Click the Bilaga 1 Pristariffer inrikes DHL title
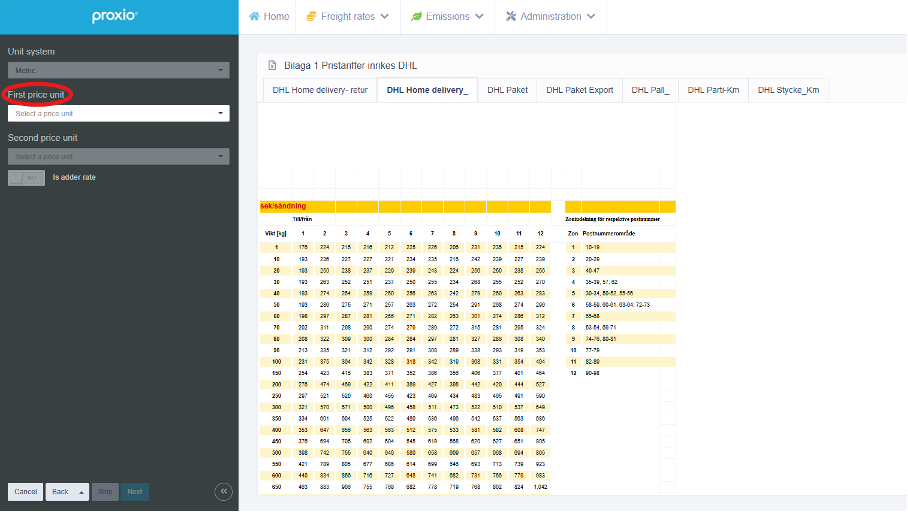The image size is (908, 512). click(x=350, y=65)
